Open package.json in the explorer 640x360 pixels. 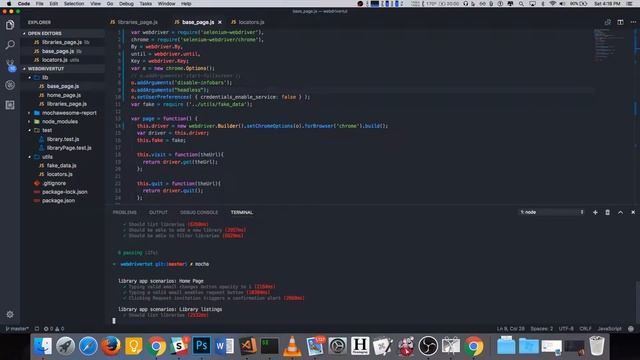[58, 200]
